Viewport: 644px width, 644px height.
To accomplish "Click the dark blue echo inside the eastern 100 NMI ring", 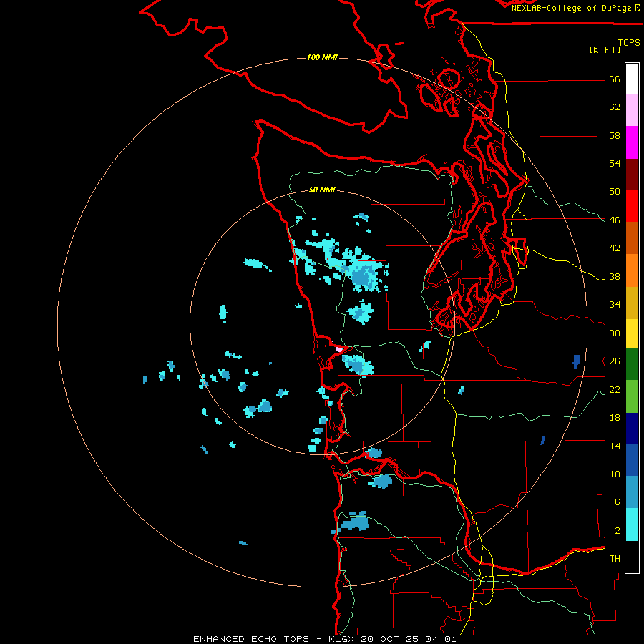I will pos(576,362).
